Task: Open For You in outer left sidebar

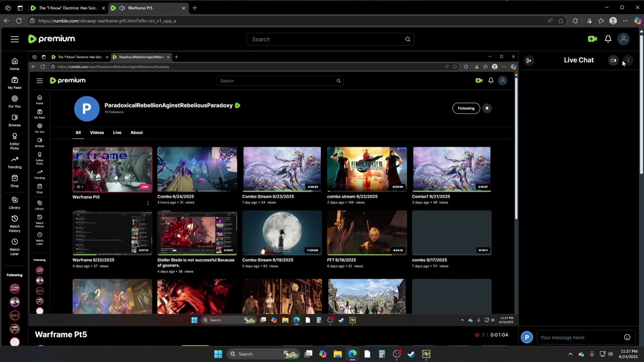Action: coord(15,102)
